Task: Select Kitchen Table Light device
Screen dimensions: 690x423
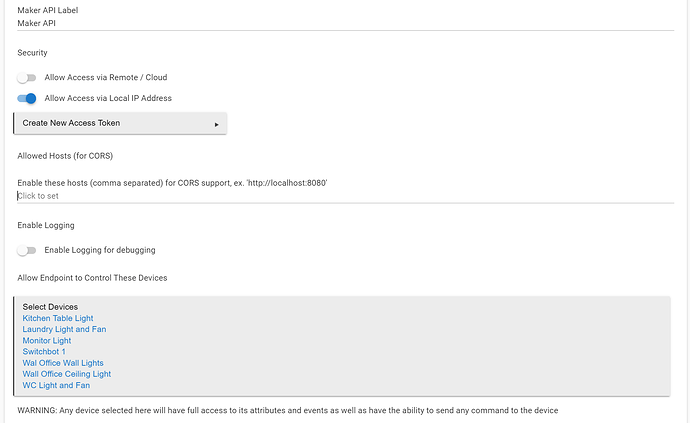Action: (58, 318)
